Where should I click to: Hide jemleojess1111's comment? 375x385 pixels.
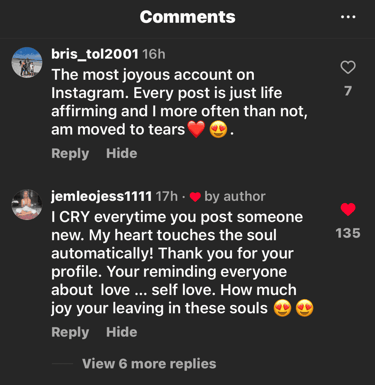(122, 332)
